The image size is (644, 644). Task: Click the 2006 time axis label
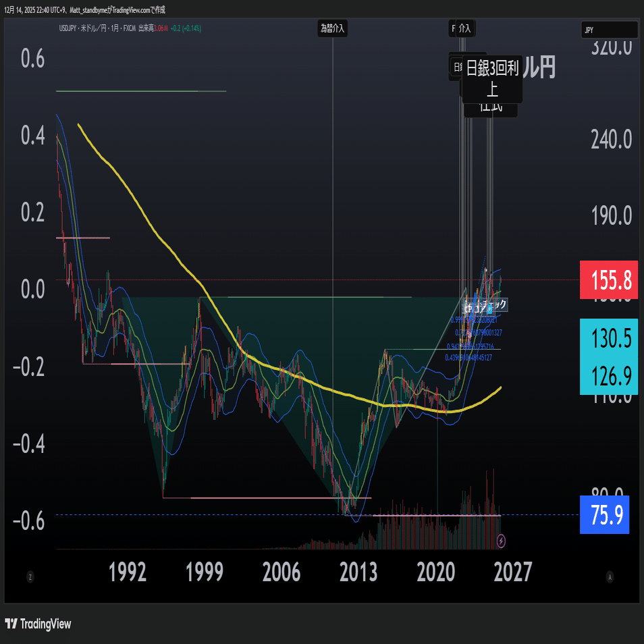click(281, 572)
